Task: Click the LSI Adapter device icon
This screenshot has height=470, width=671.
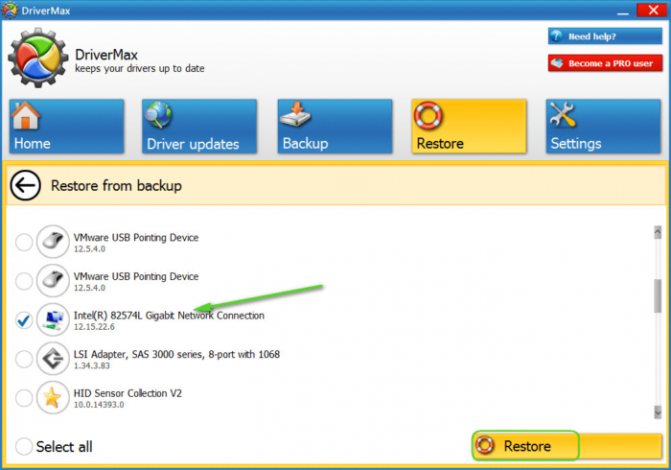Action: 53,359
